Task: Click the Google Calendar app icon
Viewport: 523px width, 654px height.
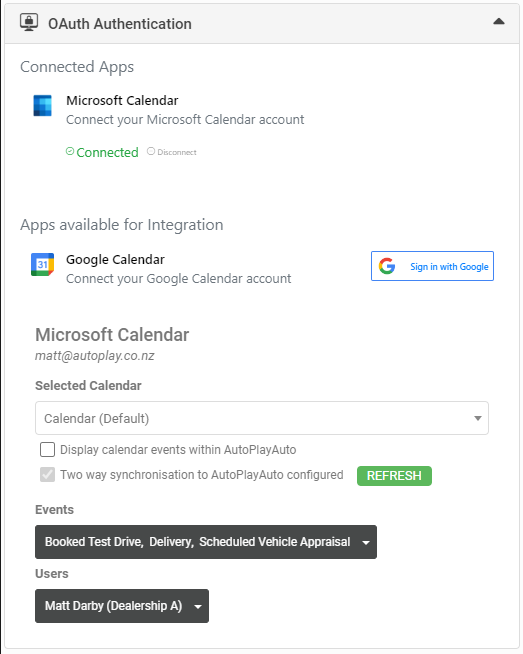Action: (43, 264)
